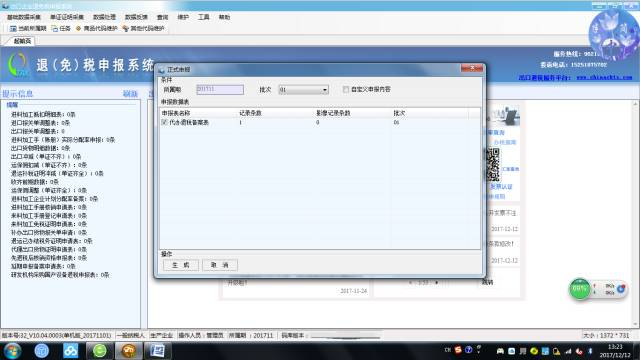Open the 数据处理 menu
The image size is (640, 360).
pyautogui.click(x=104, y=17)
